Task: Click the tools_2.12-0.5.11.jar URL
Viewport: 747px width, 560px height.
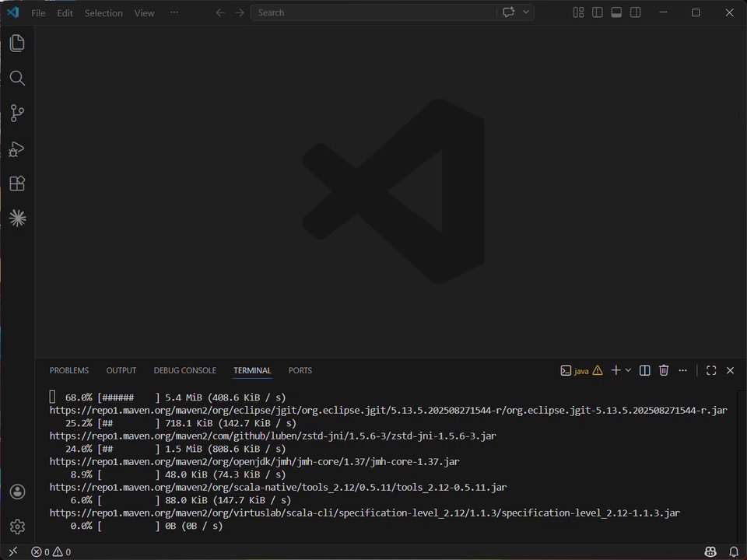Action: (279, 487)
